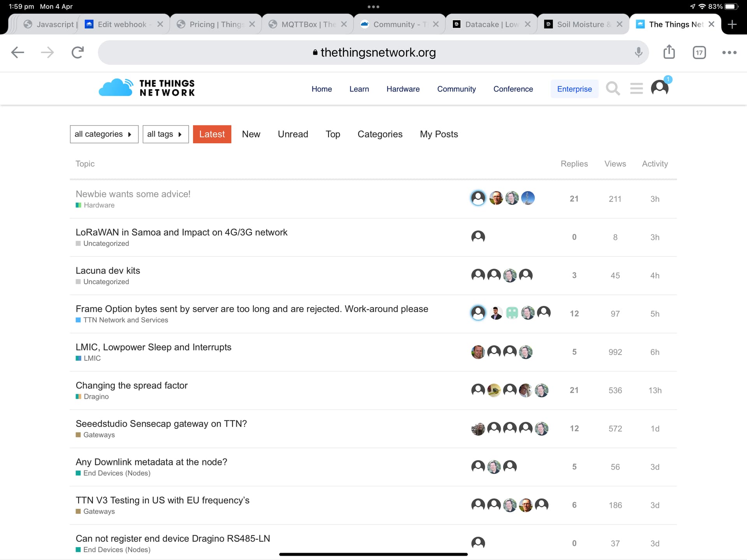Switch to the Datacake browser tab
The image size is (747, 560).
491,24
